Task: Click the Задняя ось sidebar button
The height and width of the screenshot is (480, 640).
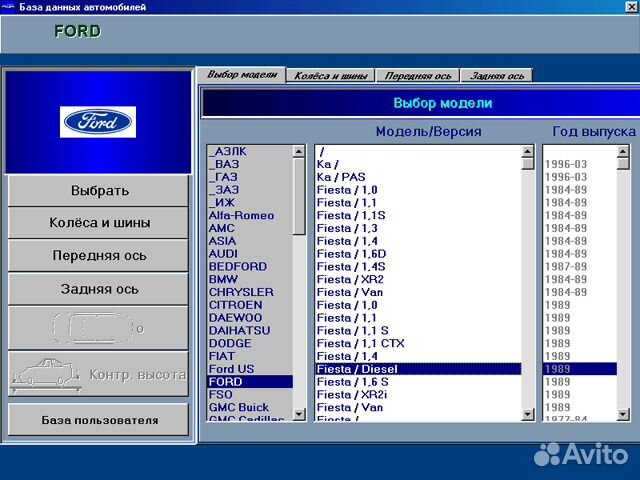Action: 98,289
